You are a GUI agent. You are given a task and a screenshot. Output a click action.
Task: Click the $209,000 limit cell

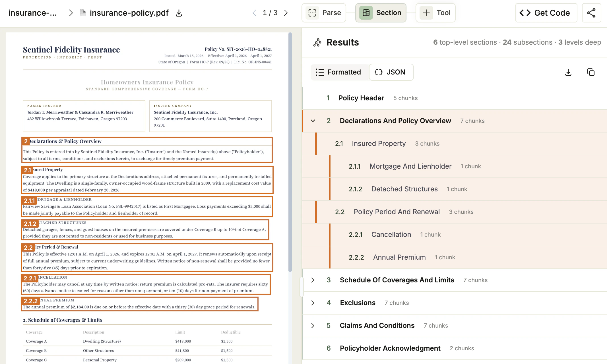[183, 360]
